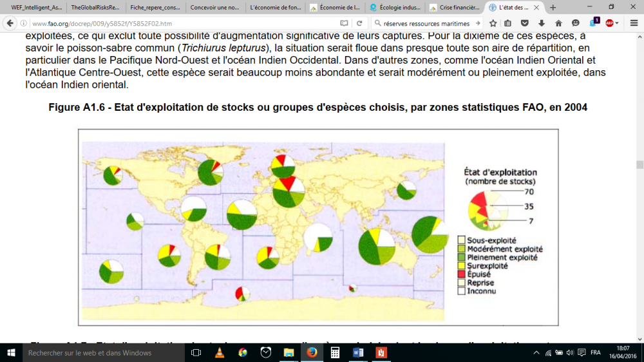Bookmark this page with the star icon

pos(493,23)
